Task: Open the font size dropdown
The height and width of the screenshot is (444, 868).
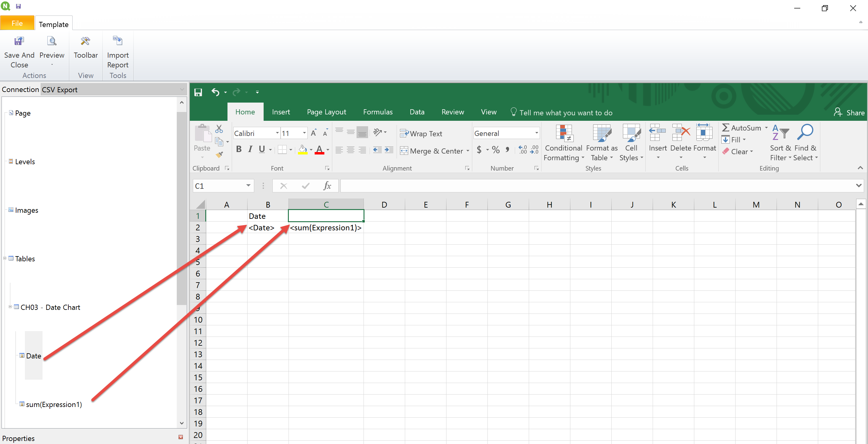Action: (304, 133)
